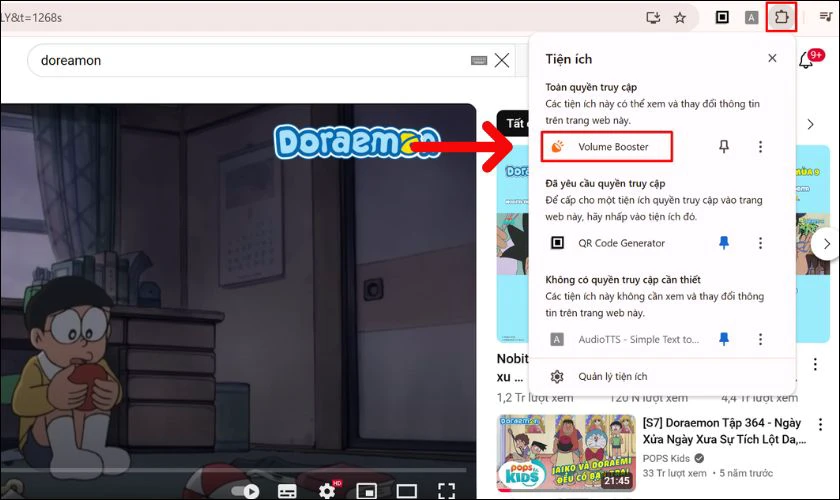840x500 pixels.
Task: Switch to theater mode
Action: click(x=406, y=491)
